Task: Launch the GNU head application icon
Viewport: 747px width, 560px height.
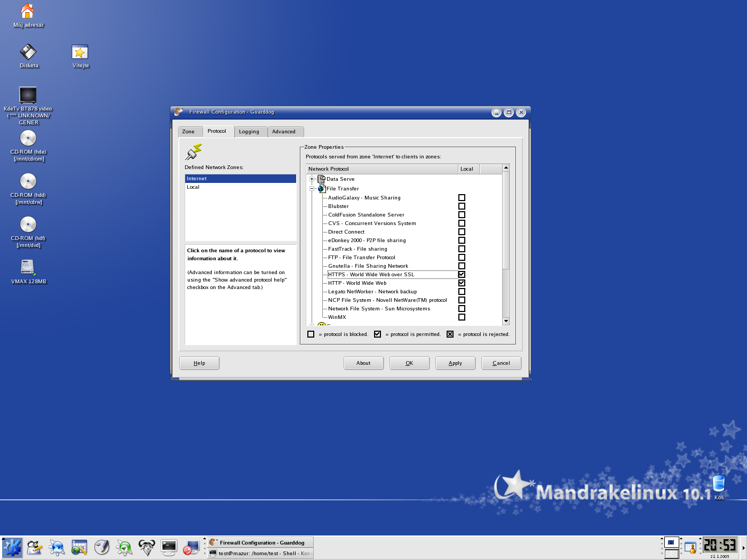Action: coord(147,548)
